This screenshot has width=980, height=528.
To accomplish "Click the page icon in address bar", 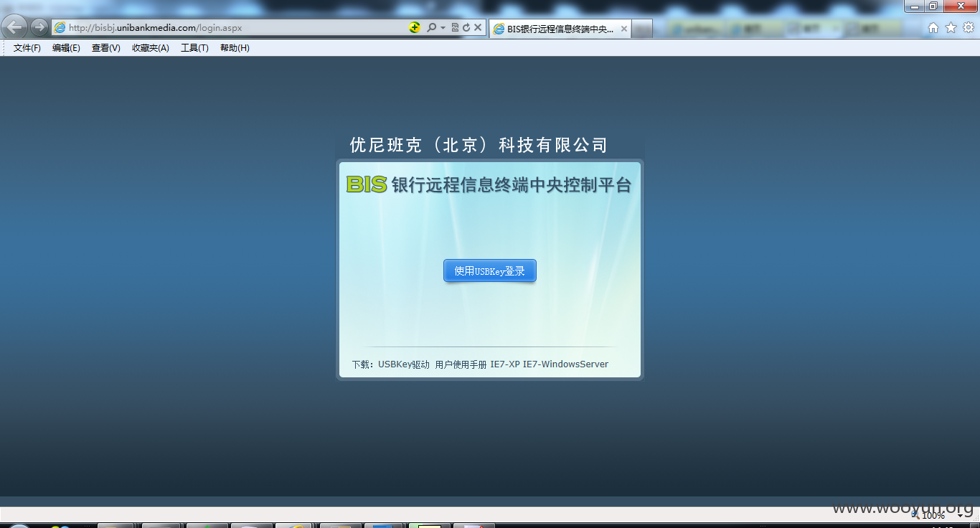I will click(60, 27).
